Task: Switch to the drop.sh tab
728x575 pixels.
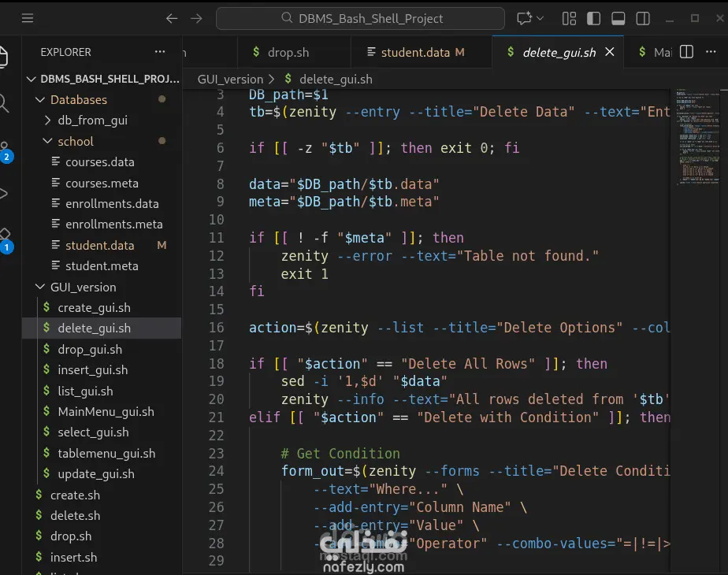Action: pos(288,53)
